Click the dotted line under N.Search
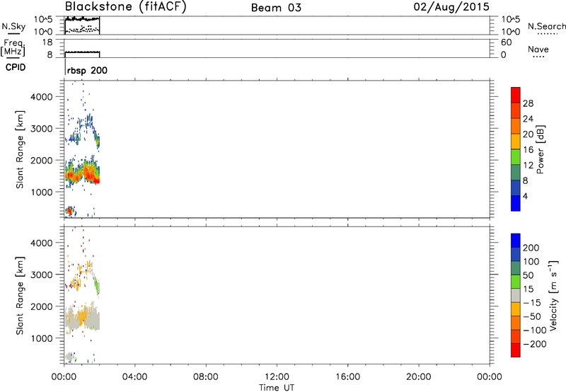The width and height of the screenshot is (566, 392). [x=548, y=34]
